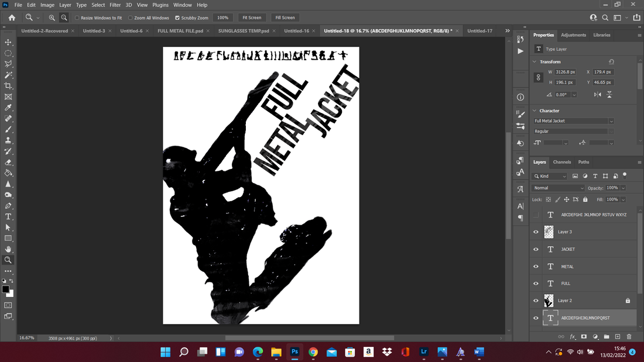
Task: Click the 100% zoom button
Action: [x=222, y=18]
